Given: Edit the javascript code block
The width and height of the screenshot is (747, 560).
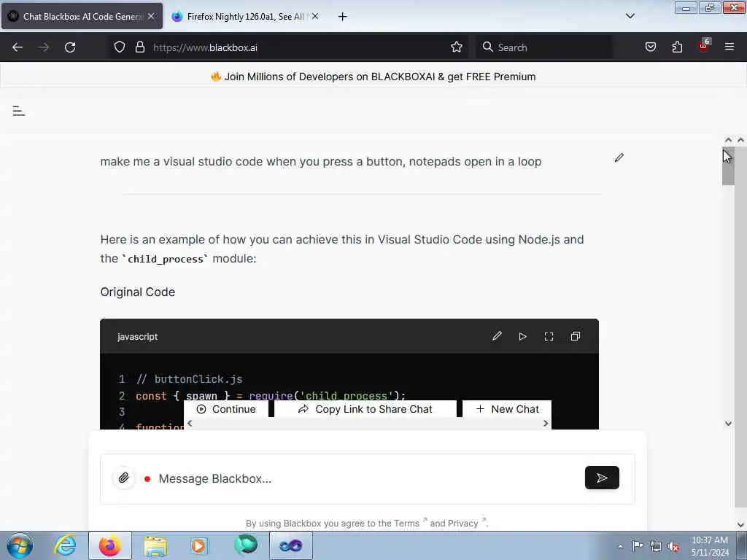Looking at the screenshot, I should [x=497, y=336].
